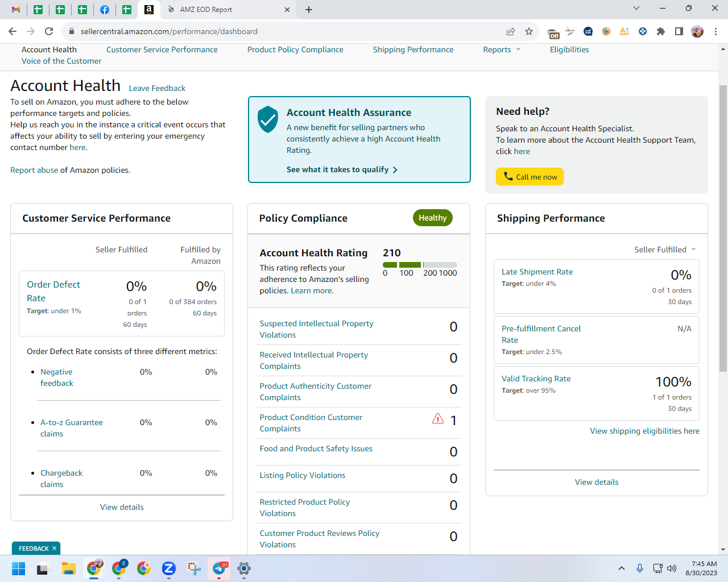Reload the Seller Central page

point(49,31)
